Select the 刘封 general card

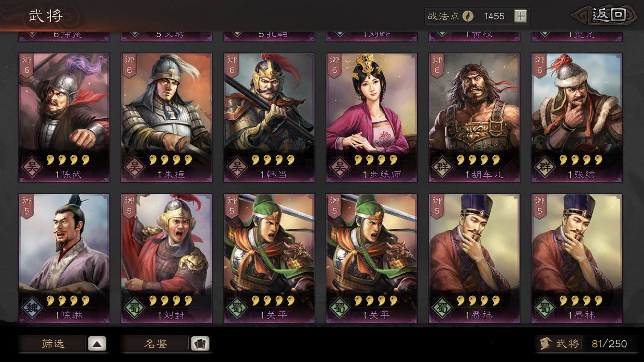(x=167, y=259)
